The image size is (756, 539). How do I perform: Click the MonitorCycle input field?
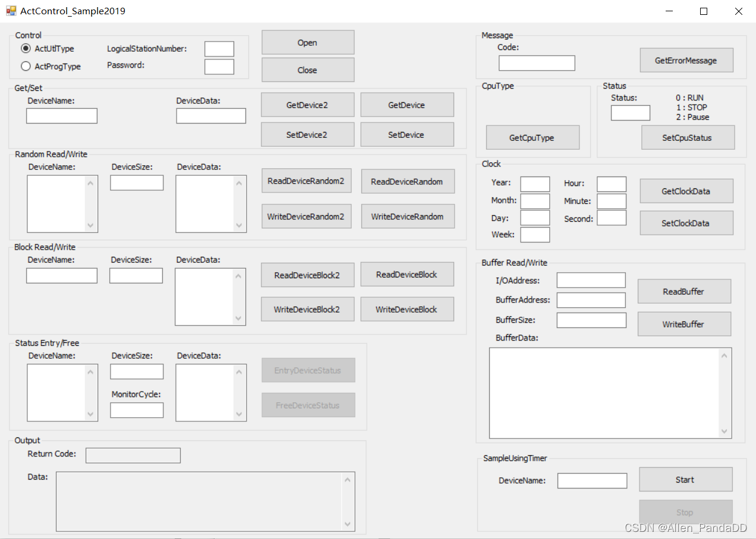137,410
